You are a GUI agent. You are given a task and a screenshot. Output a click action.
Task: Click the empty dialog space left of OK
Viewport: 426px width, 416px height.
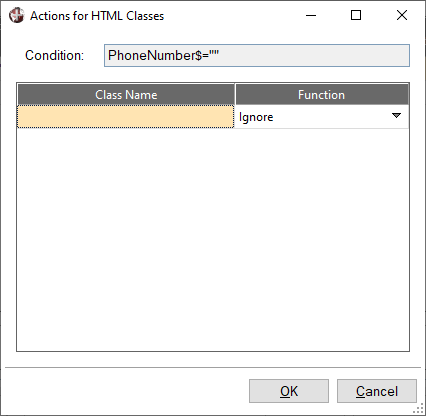click(127, 391)
